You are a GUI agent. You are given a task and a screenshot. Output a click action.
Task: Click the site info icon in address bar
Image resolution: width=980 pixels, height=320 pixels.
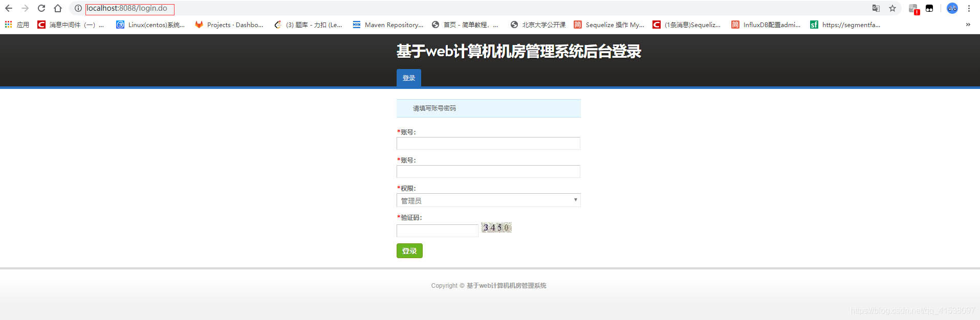[x=78, y=8]
